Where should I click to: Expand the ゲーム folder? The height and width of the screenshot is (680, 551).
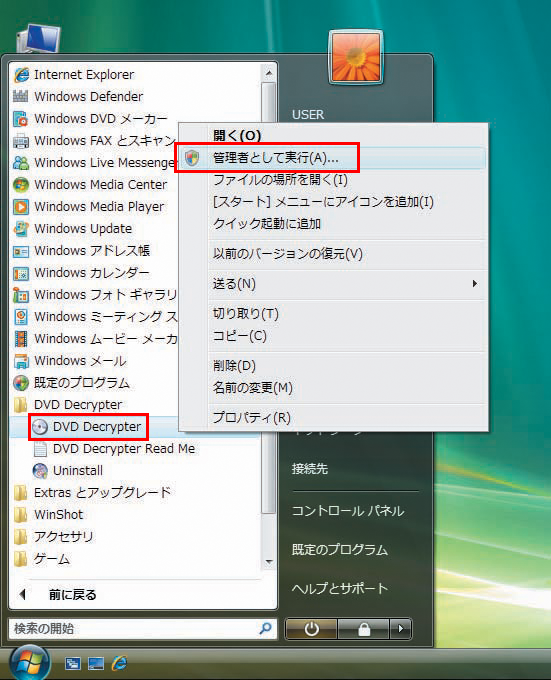20,559
